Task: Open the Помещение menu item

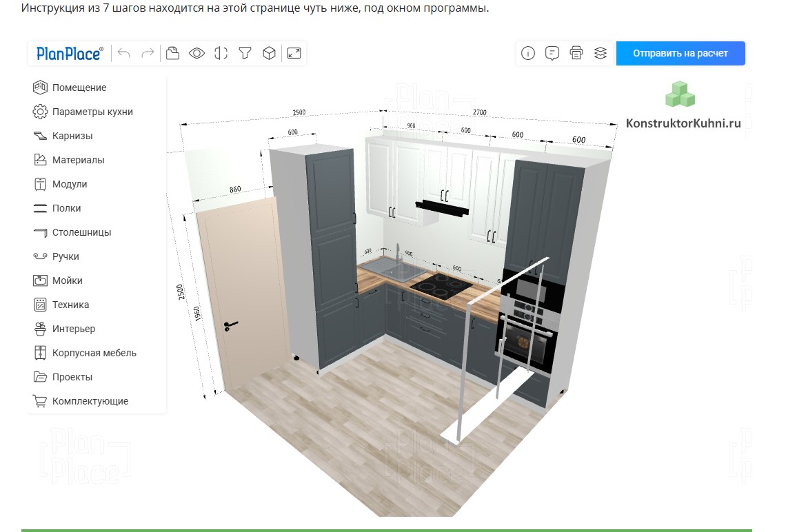Action: point(79,88)
